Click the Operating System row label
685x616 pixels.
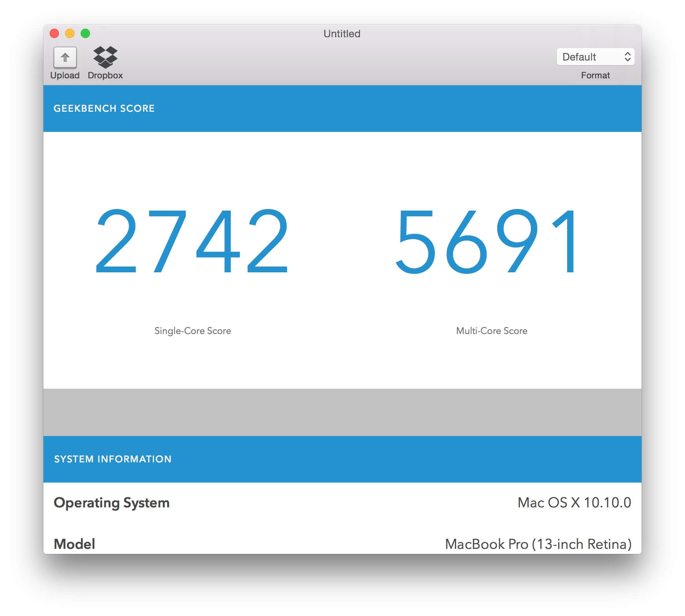click(x=112, y=503)
